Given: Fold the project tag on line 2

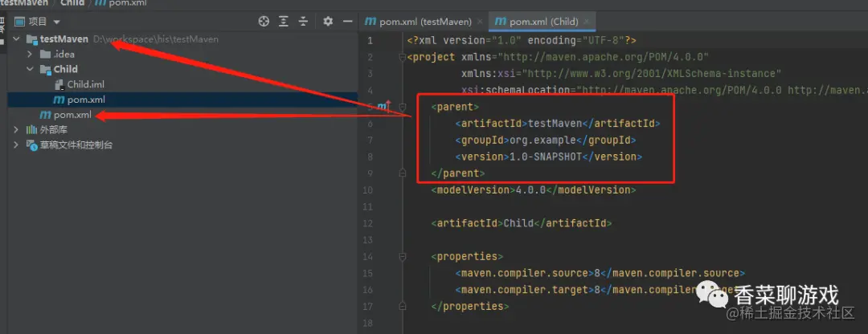Looking at the screenshot, I should [x=403, y=57].
